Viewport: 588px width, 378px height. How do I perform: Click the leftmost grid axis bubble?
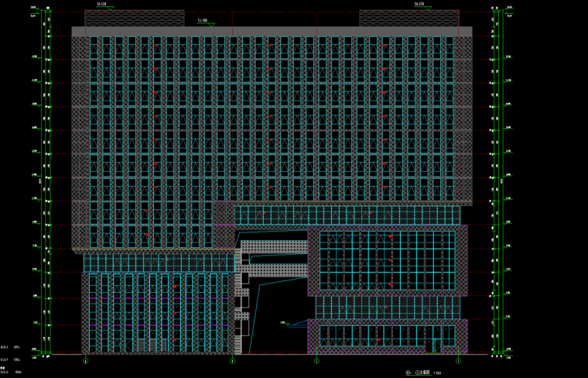[x=86, y=360]
